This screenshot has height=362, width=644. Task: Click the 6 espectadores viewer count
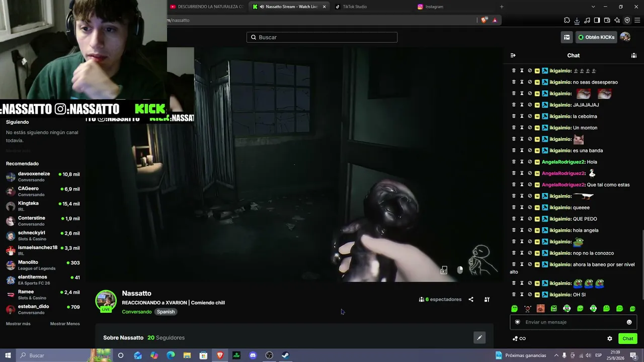[x=440, y=299]
